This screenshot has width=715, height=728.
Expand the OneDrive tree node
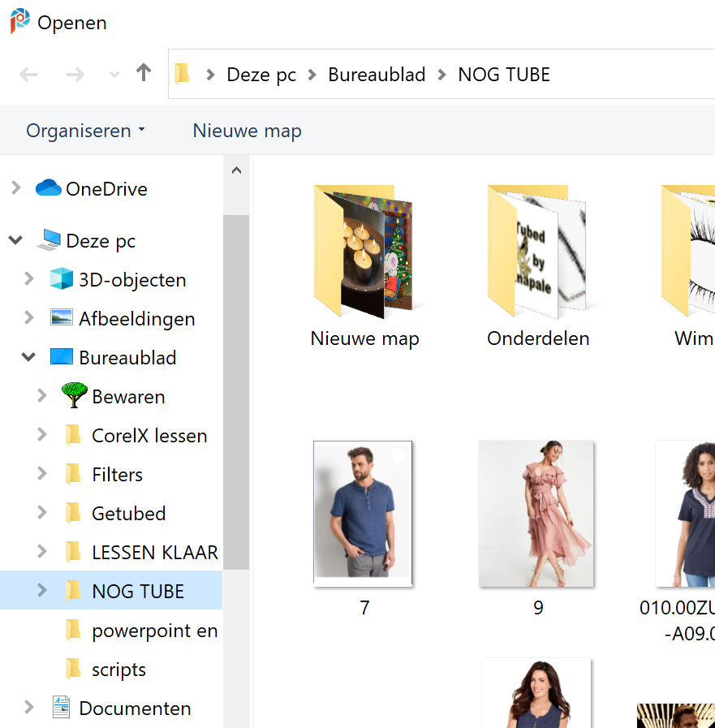pyautogui.click(x=15, y=188)
